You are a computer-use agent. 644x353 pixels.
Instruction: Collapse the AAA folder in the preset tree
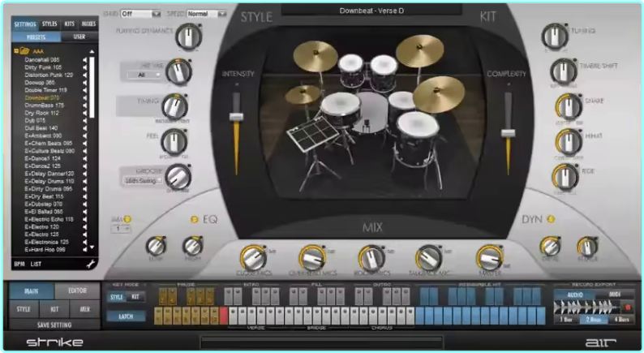[16, 51]
